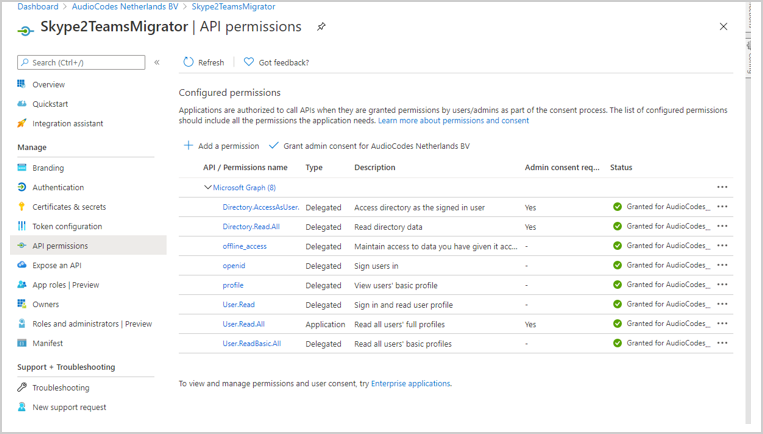Click green granted status icon for Directory.AccessAsUser

618,207
